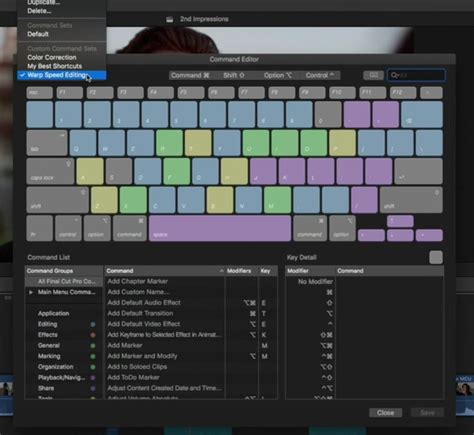Click the right command key on virtual keyboard
The image size is (474, 435).
coord(310,228)
